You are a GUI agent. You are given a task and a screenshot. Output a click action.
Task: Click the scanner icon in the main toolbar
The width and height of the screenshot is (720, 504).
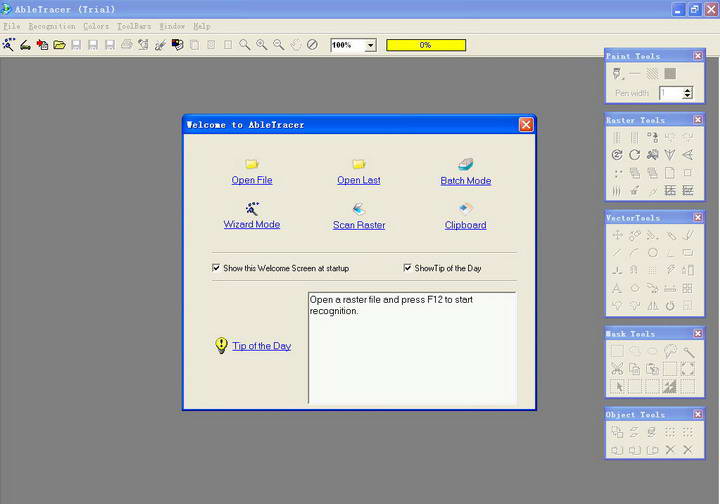(x=26, y=45)
